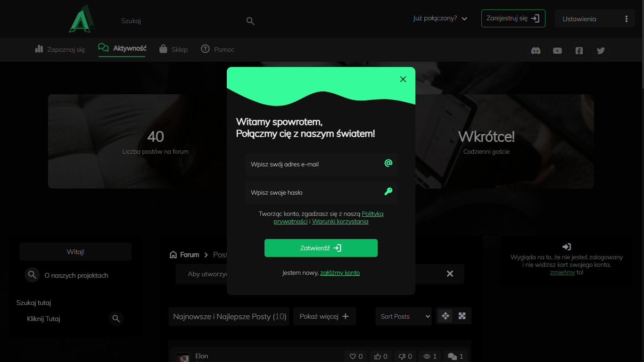644x362 pixels.
Task: Go to the Pomoc menu item
Action: coord(218,49)
